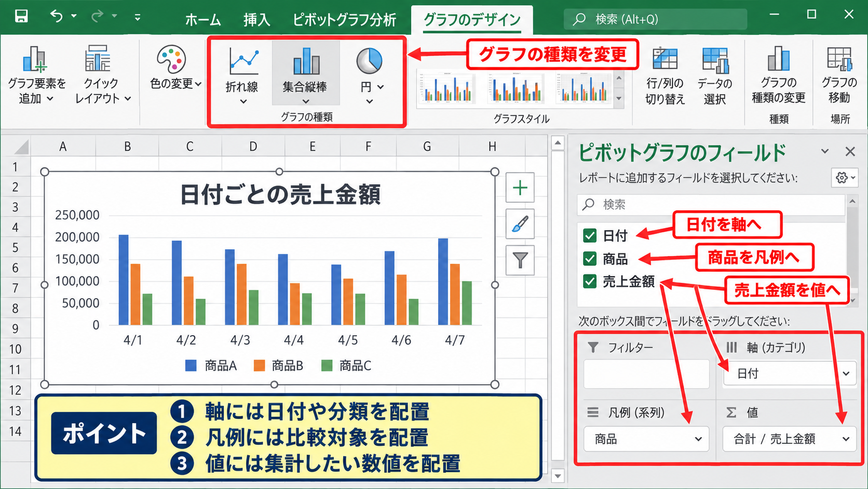Uncheck the 売上金額 field checkbox
The height and width of the screenshot is (489, 868).
point(590,281)
